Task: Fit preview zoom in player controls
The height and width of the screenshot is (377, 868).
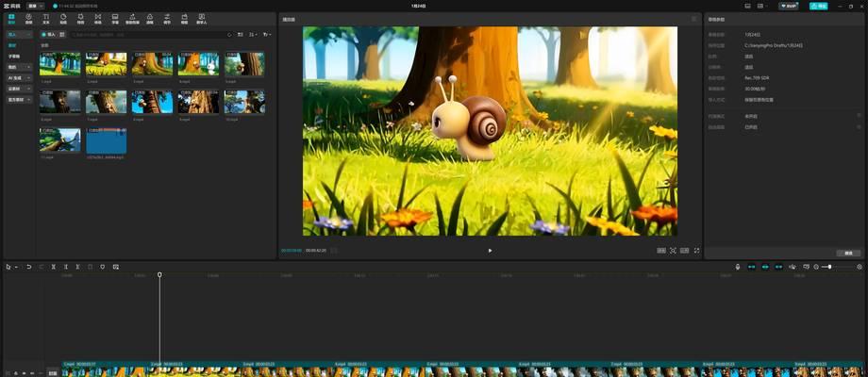Action: [x=673, y=251]
